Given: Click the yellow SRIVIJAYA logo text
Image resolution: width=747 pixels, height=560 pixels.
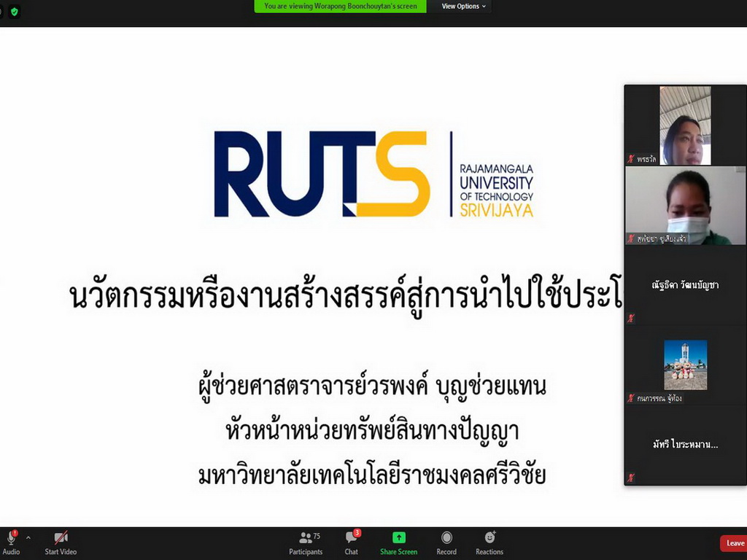Looking at the screenshot, I should pyautogui.click(x=496, y=211).
